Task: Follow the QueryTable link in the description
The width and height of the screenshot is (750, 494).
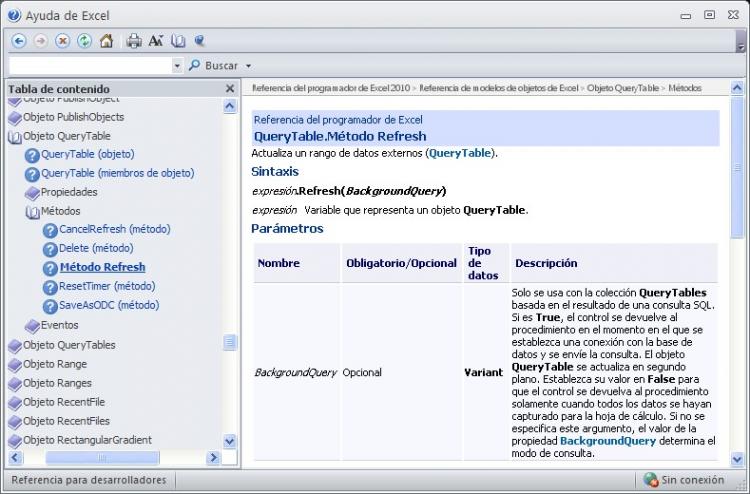Action: [460, 153]
